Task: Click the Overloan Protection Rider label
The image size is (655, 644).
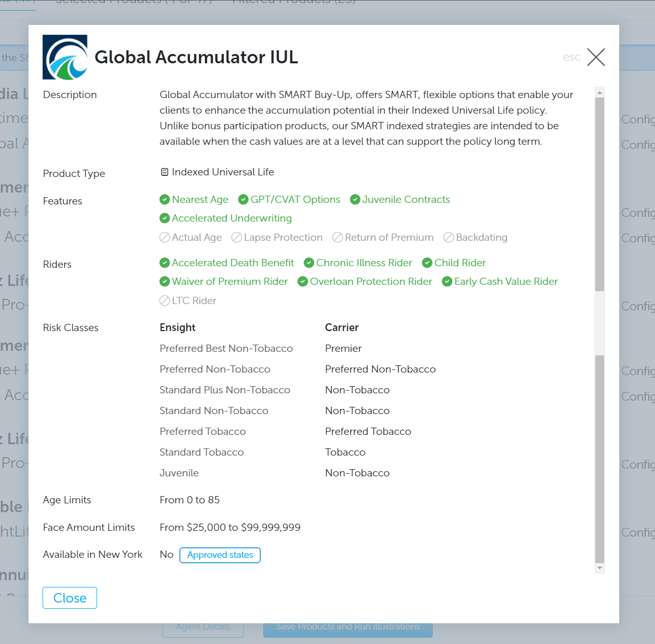Action: [x=371, y=281]
